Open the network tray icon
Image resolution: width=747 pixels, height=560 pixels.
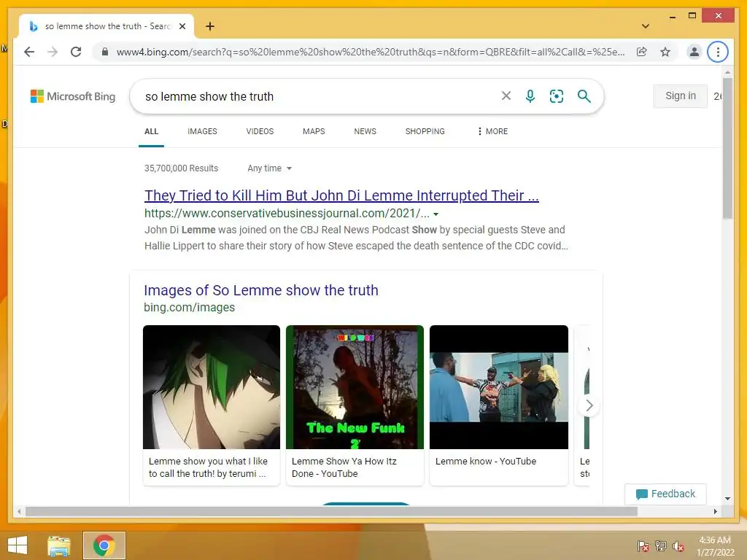[661, 546]
